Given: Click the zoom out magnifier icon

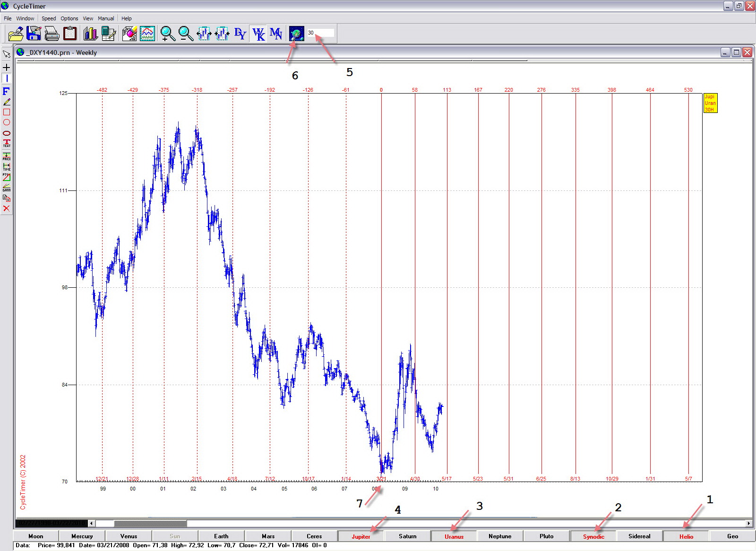Looking at the screenshot, I should [186, 34].
